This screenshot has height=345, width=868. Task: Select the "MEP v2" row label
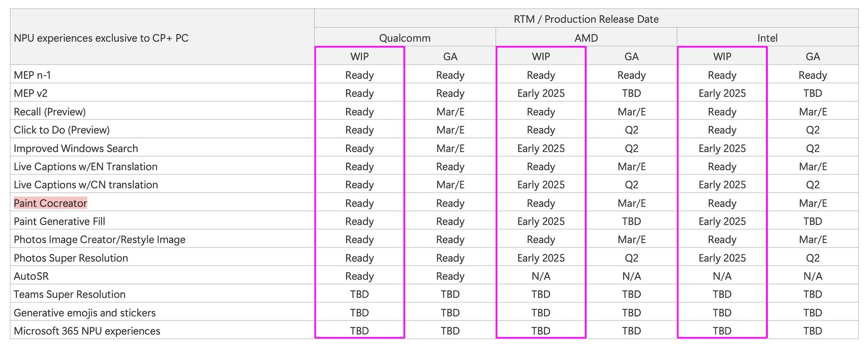click(x=30, y=93)
